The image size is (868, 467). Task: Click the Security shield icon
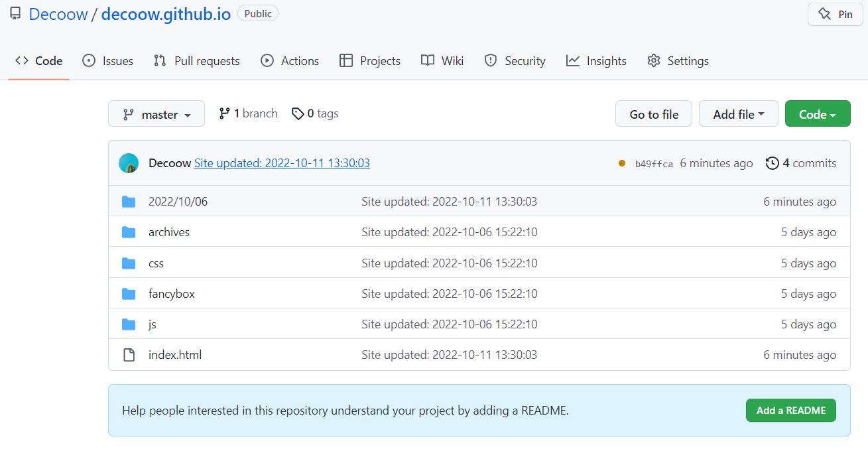pos(491,60)
